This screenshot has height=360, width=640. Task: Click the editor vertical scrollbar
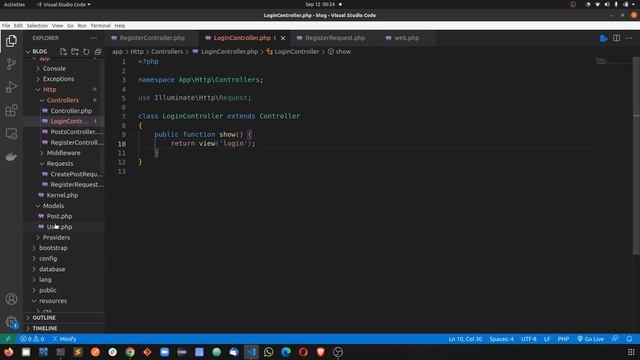click(636, 156)
